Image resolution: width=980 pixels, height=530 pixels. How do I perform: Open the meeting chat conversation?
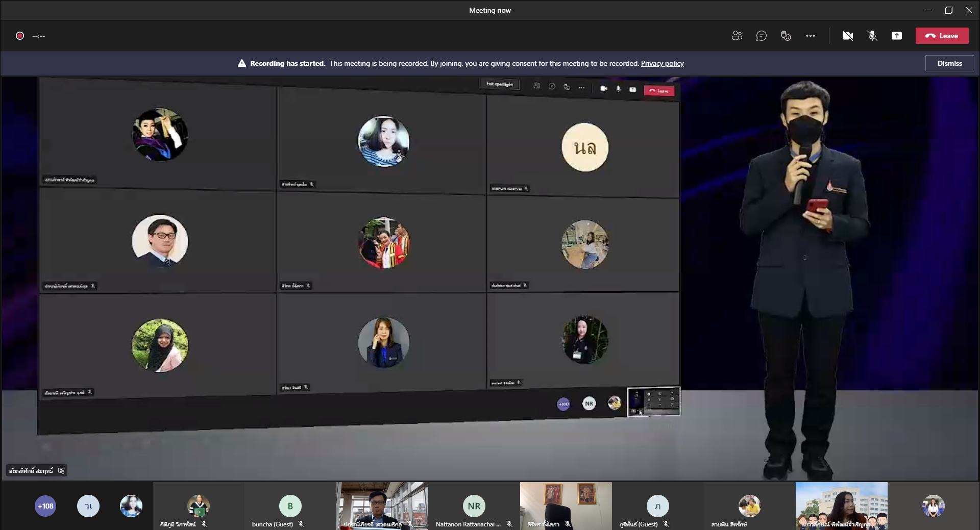tap(761, 36)
